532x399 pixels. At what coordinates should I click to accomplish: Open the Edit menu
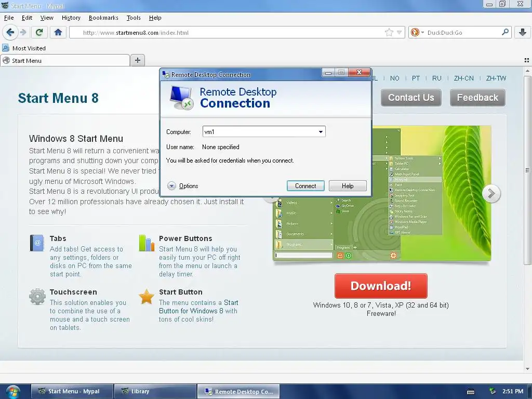[27, 18]
